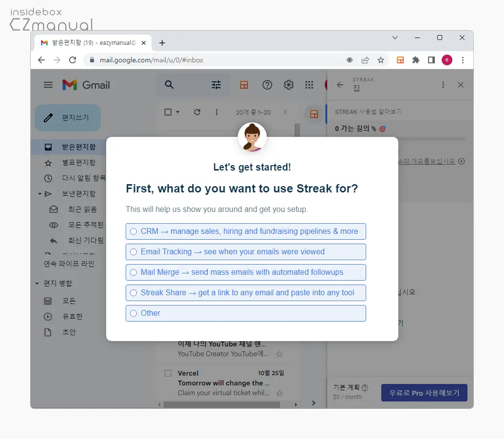Select Streak Share option
The image size is (504, 439).
[245, 293]
